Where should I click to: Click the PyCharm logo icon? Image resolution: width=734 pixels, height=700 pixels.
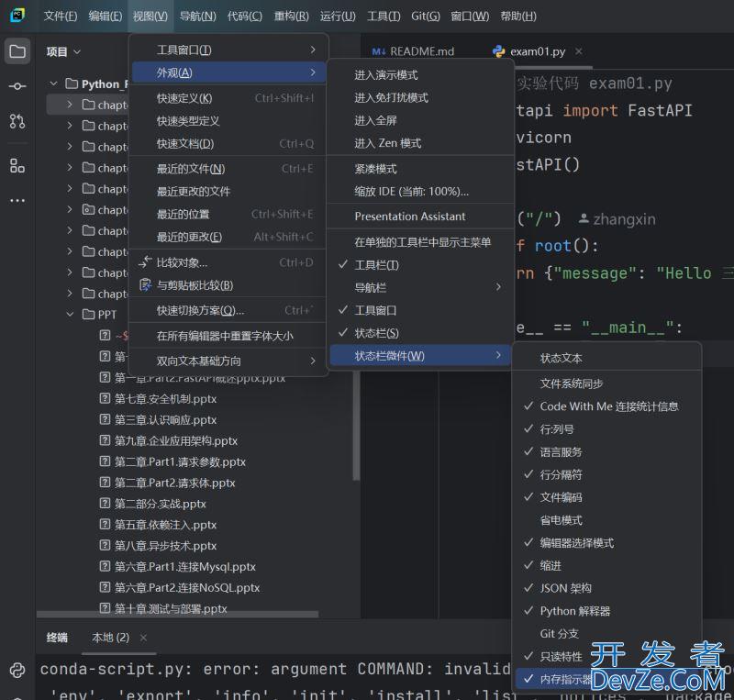click(17, 16)
